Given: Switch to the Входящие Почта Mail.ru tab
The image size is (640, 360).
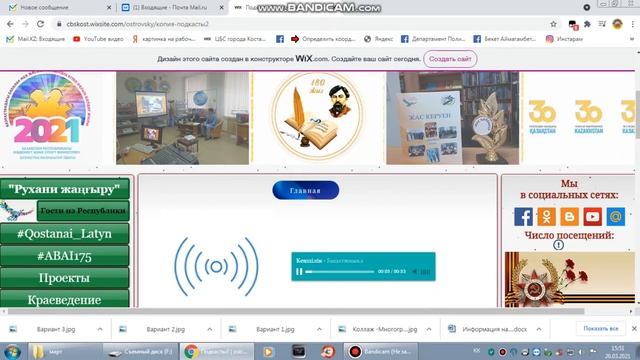Looking at the screenshot, I should click(x=172, y=7).
